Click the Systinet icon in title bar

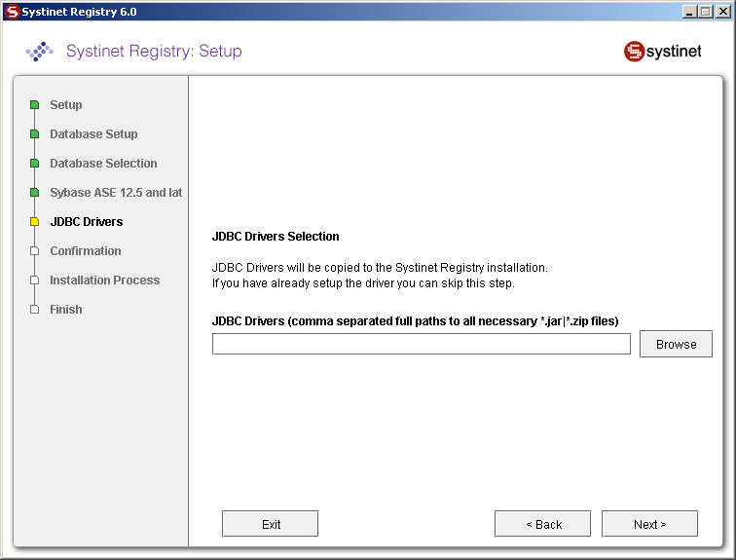[x=12, y=12]
